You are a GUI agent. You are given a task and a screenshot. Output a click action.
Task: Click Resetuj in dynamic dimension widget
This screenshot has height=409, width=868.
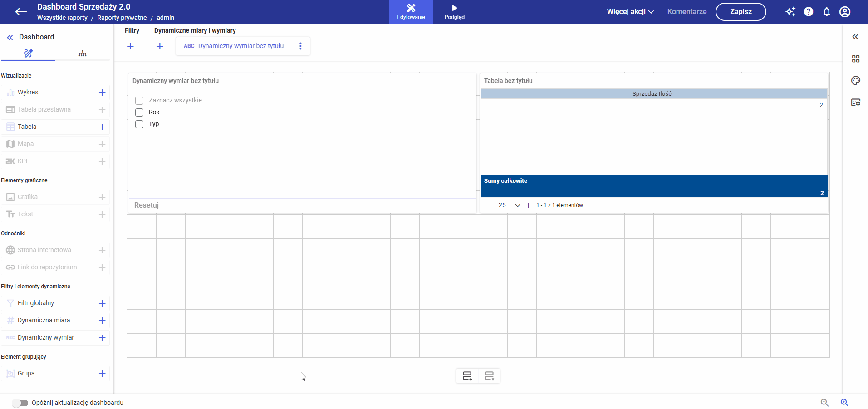point(147,205)
